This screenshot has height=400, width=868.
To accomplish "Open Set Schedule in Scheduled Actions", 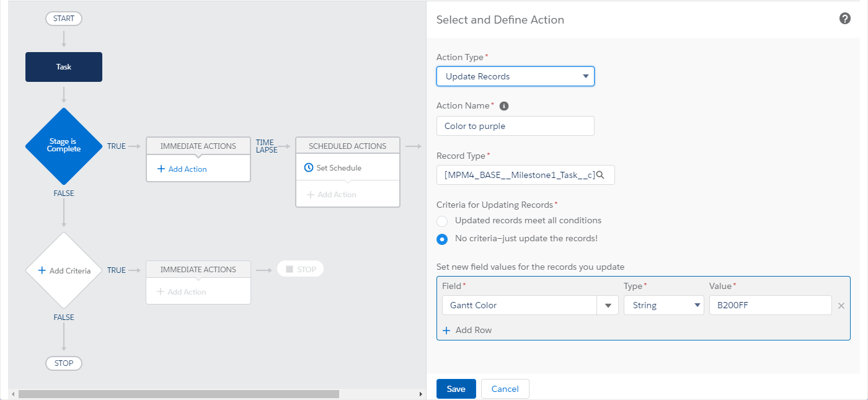I will 333,167.
